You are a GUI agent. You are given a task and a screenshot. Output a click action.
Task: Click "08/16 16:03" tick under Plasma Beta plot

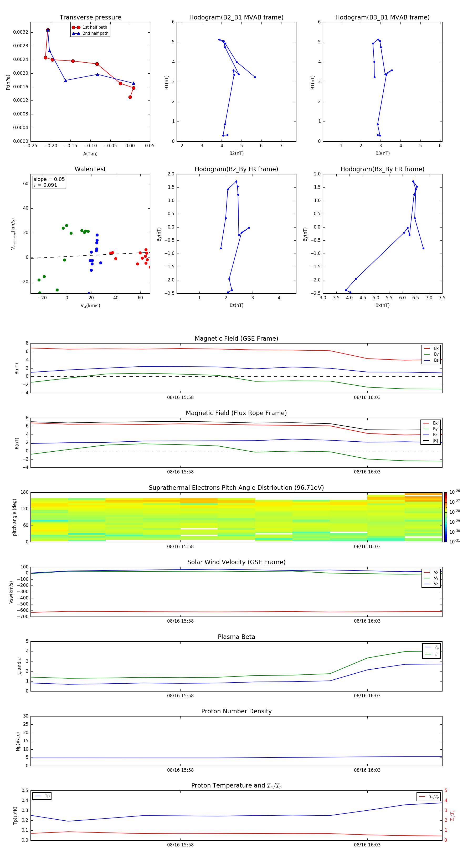[x=367, y=695]
